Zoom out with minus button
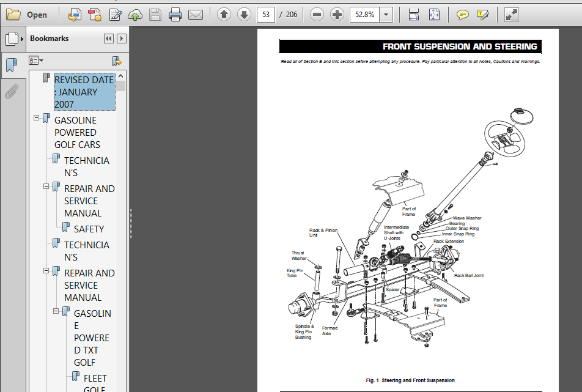This screenshot has height=392, width=582. (x=317, y=15)
